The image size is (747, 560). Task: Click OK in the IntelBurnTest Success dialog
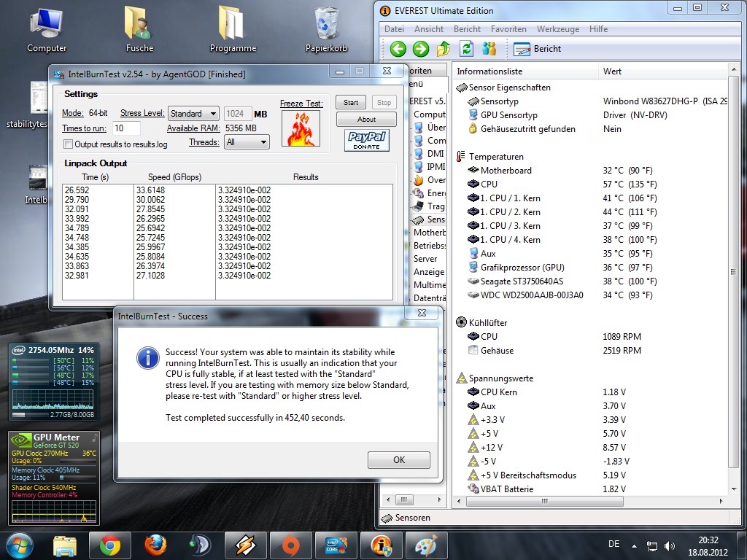[x=399, y=460]
